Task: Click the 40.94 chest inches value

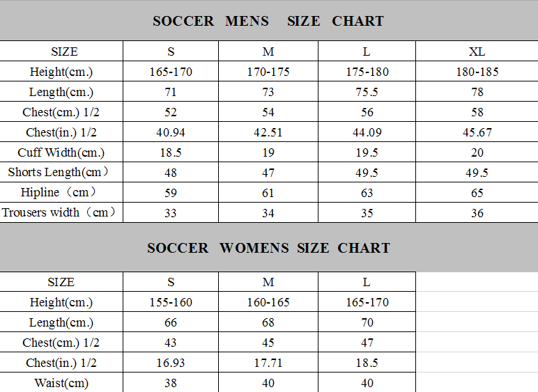Action: (x=171, y=132)
